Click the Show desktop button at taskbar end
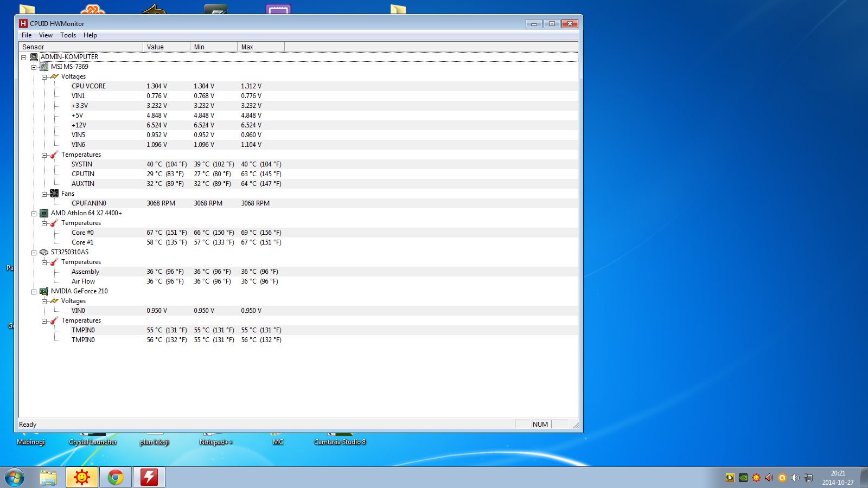Screen dimensions: 868x488 [864, 478]
